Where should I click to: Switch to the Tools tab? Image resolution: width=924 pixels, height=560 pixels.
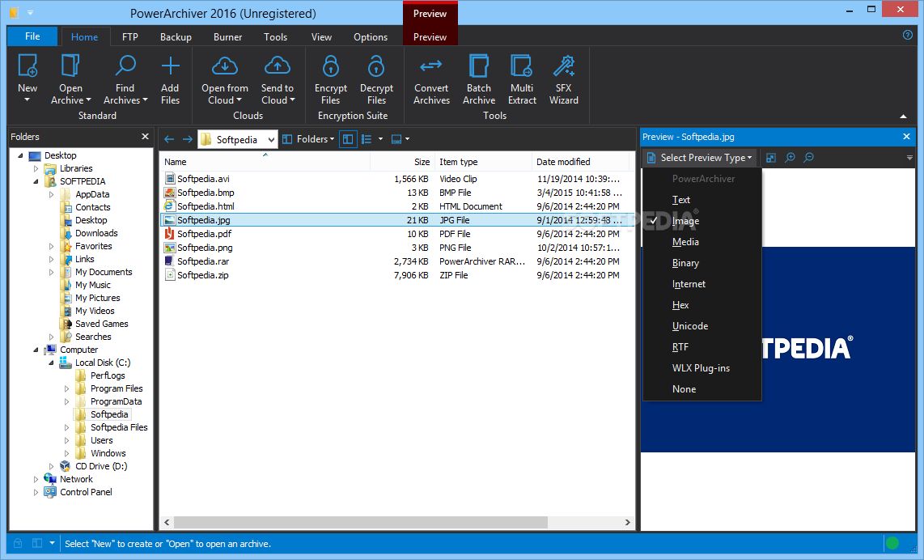[275, 36]
